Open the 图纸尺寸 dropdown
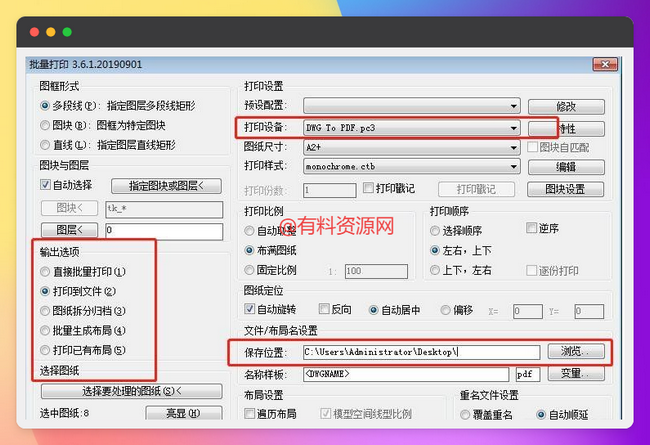This screenshot has height=445, width=650. click(412, 147)
